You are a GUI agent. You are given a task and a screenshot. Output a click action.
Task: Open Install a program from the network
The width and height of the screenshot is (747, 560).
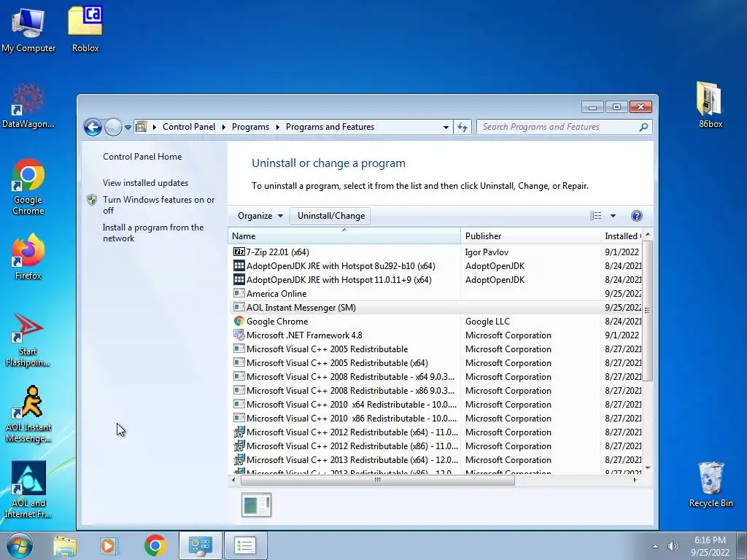point(153,233)
